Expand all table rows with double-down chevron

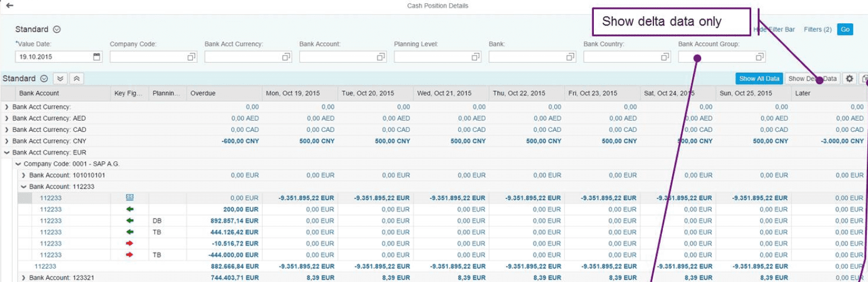pyautogui.click(x=61, y=79)
